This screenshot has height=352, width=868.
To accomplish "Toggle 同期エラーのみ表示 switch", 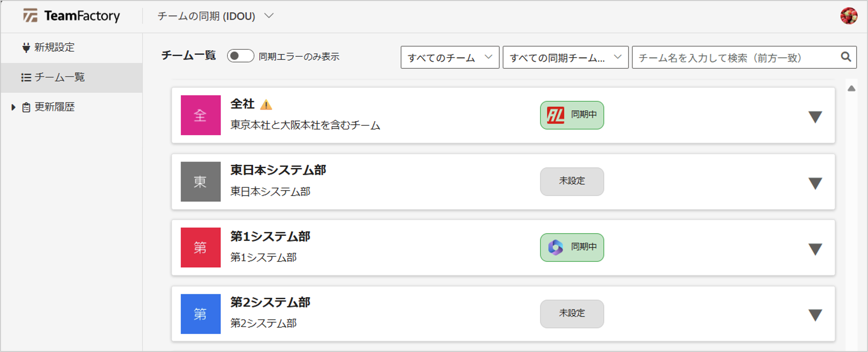I will tap(240, 56).
